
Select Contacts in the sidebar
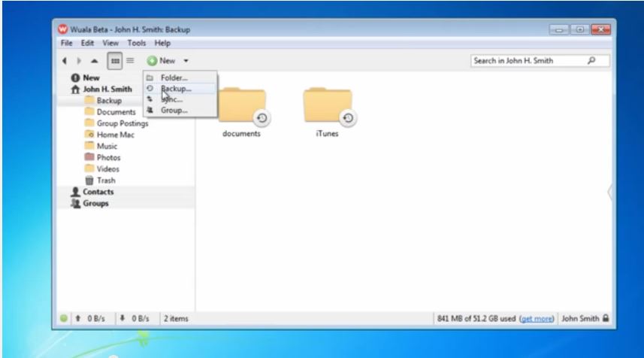(98, 192)
